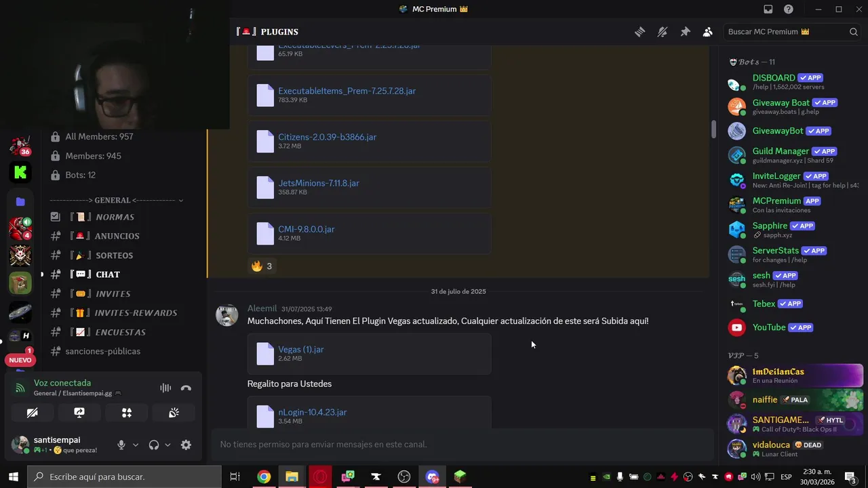The height and width of the screenshot is (488, 868).
Task: Open the Discord inbox icon
Action: pos(768,9)
